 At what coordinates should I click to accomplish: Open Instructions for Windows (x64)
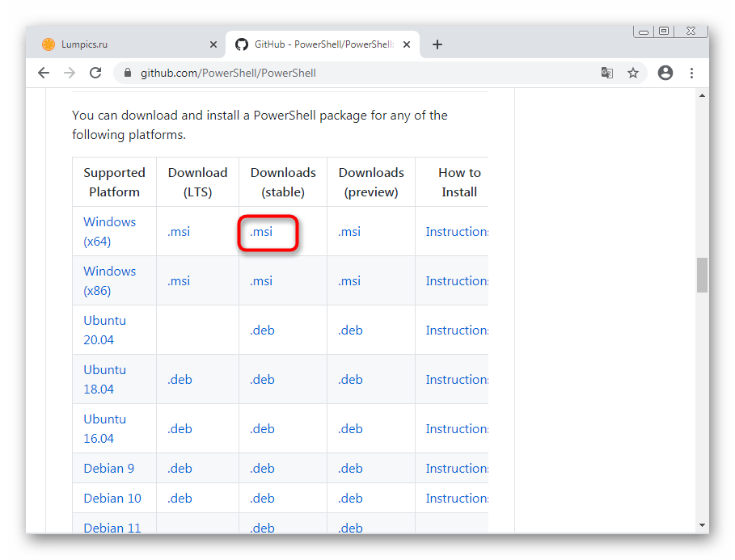pos(457,232)
